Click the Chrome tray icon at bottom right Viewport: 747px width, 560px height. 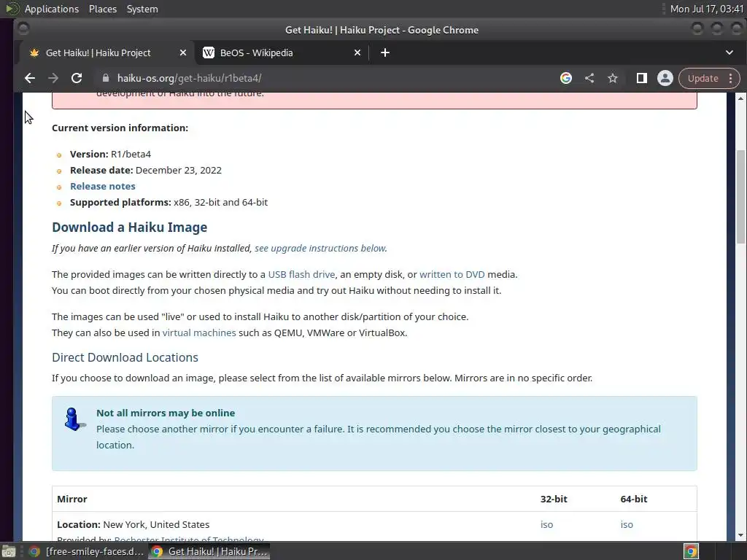(691, 551)
